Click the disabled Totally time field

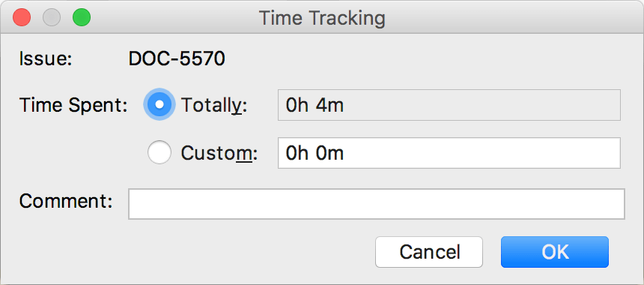coord(449,105)
